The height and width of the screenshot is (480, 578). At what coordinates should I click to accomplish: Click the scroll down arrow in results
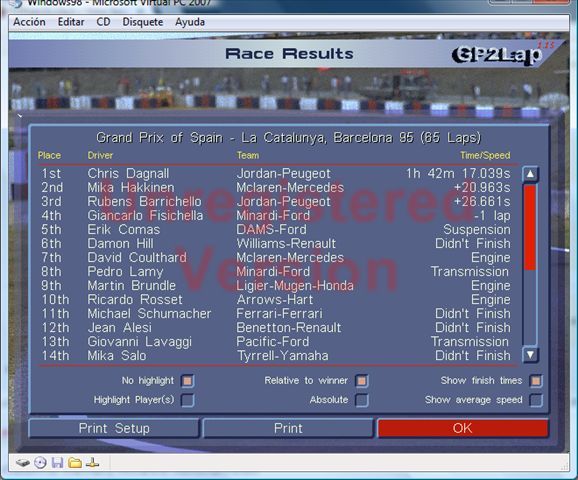pyautogui.click(x=530, y=355)
